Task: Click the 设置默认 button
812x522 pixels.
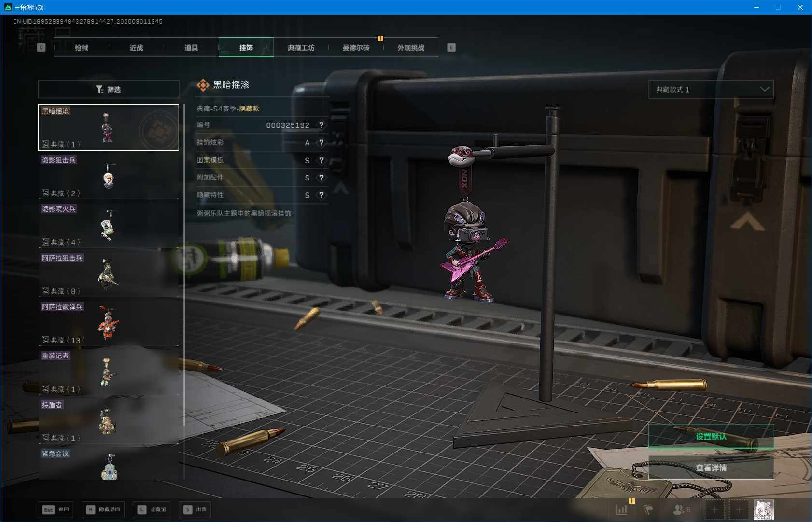Action: coord(711,437)
